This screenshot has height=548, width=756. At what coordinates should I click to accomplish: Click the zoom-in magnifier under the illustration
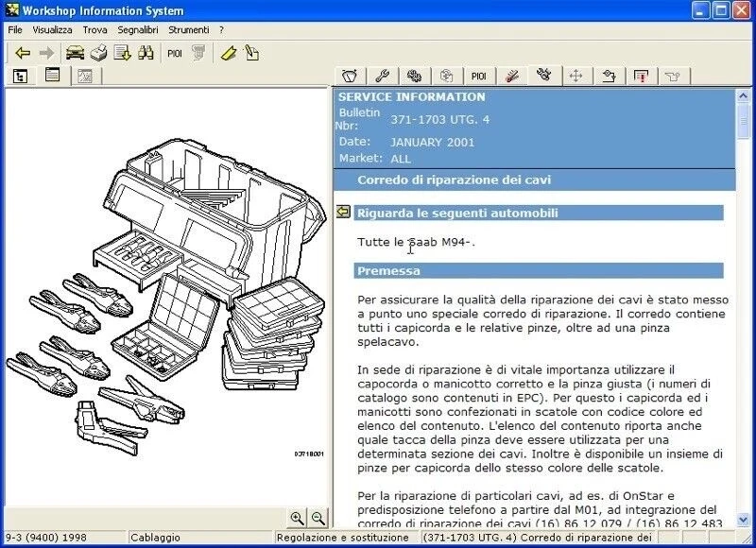point(296,518)
